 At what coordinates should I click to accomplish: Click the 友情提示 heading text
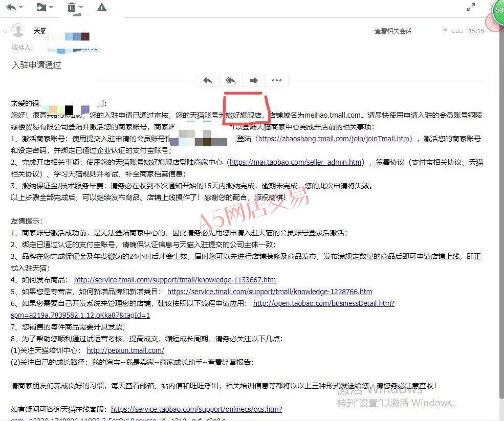27,221
